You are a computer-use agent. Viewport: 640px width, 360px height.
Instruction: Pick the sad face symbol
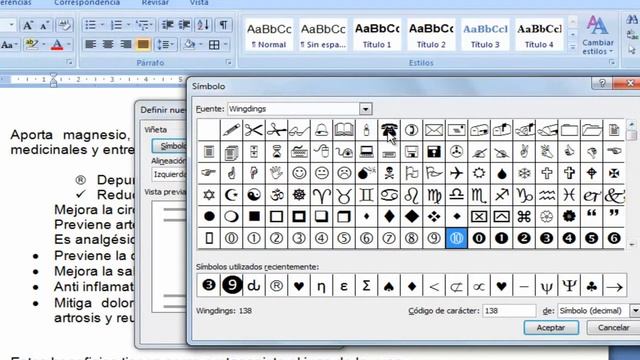[344, 173]
